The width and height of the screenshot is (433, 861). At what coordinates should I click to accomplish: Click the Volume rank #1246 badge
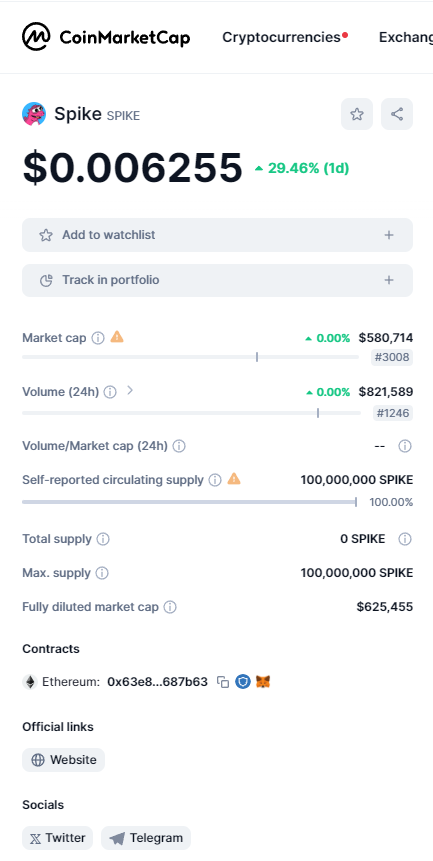pyautogui.click(x=393, y=412)
